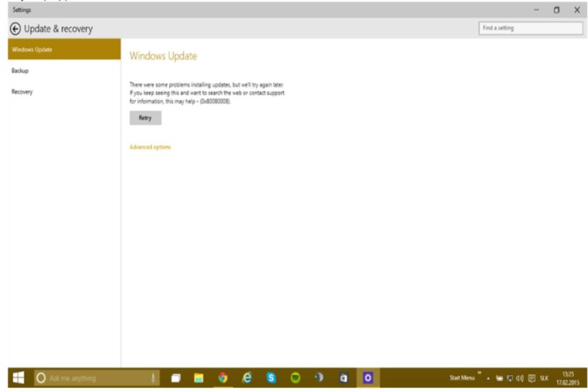Select Windows Update in the sidebar
The image size is (588, 392).
[64, 49]
